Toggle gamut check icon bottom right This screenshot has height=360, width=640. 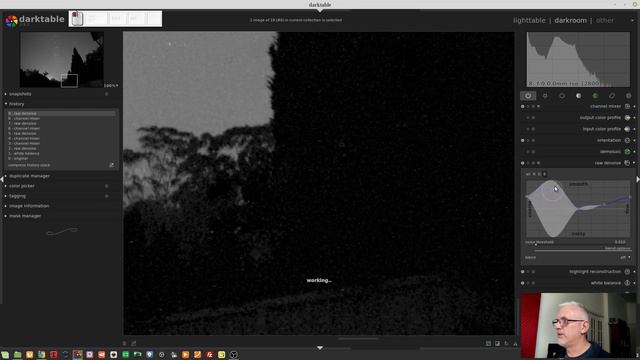pyautogui.click(x=516, y=344)
